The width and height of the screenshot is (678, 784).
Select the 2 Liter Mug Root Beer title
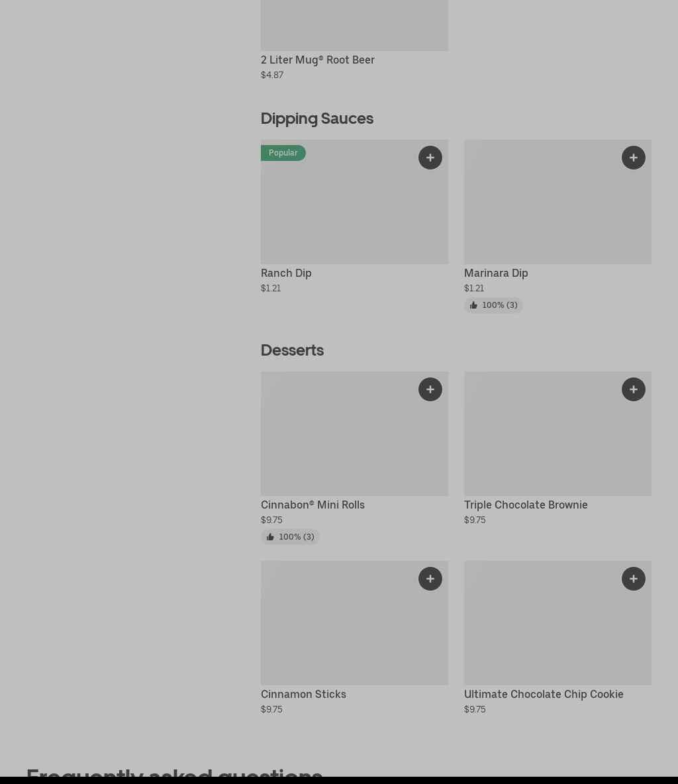tap(318, 60)
